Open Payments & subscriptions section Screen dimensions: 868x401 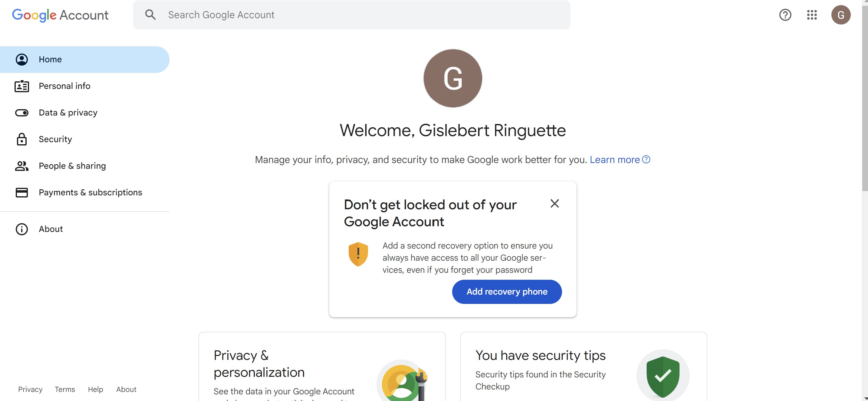pos(90,193)
